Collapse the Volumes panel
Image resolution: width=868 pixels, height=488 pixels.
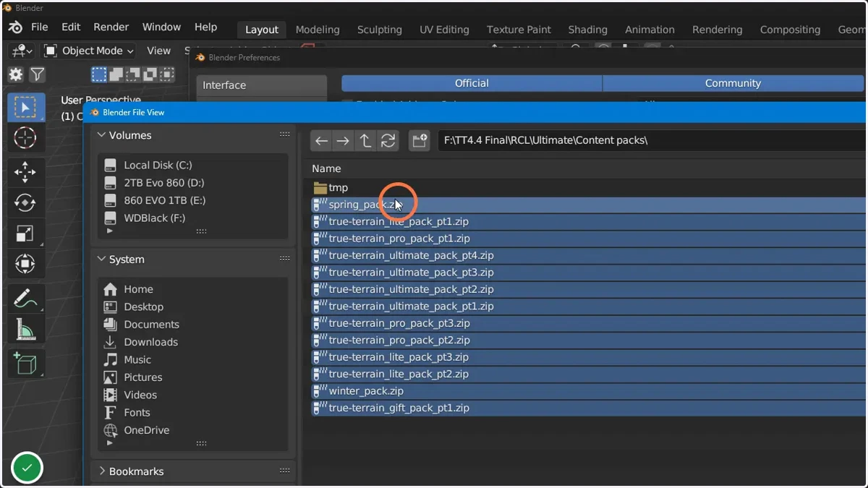coord(102,135)
